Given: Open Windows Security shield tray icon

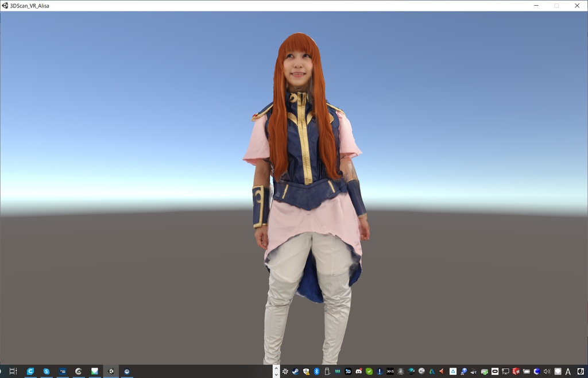Looking at the screenshot, I should pos(306,371).
